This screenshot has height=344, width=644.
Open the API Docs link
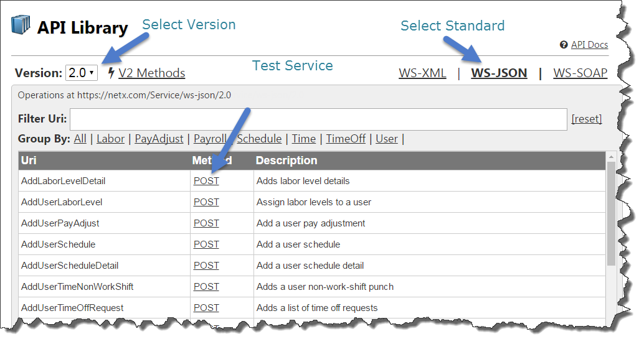tap(589, 45)
